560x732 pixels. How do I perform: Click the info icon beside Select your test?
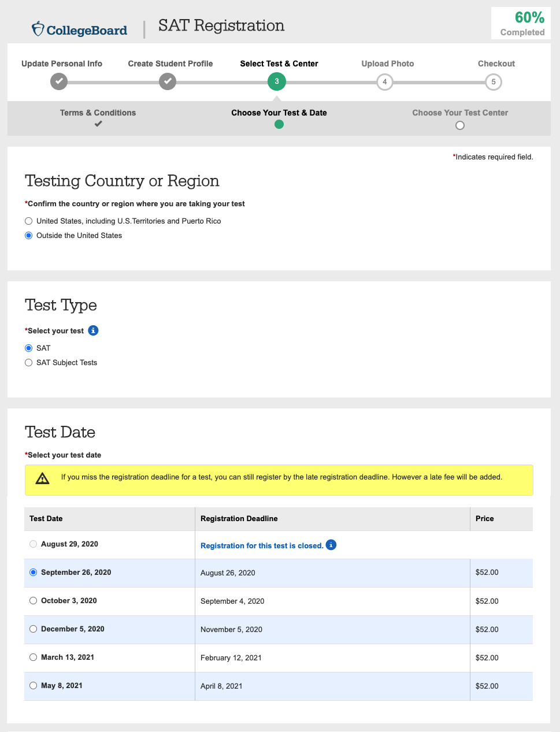pos(93,330)
